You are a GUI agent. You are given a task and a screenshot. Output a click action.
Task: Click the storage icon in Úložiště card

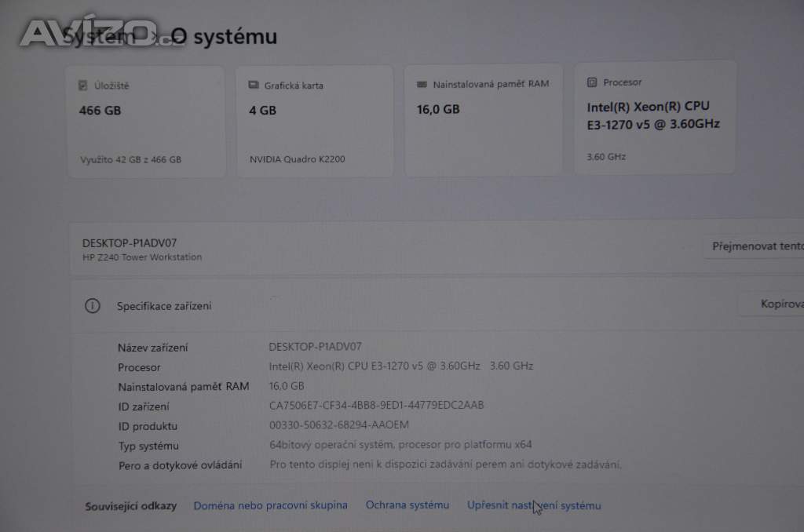tap(82, 85)
